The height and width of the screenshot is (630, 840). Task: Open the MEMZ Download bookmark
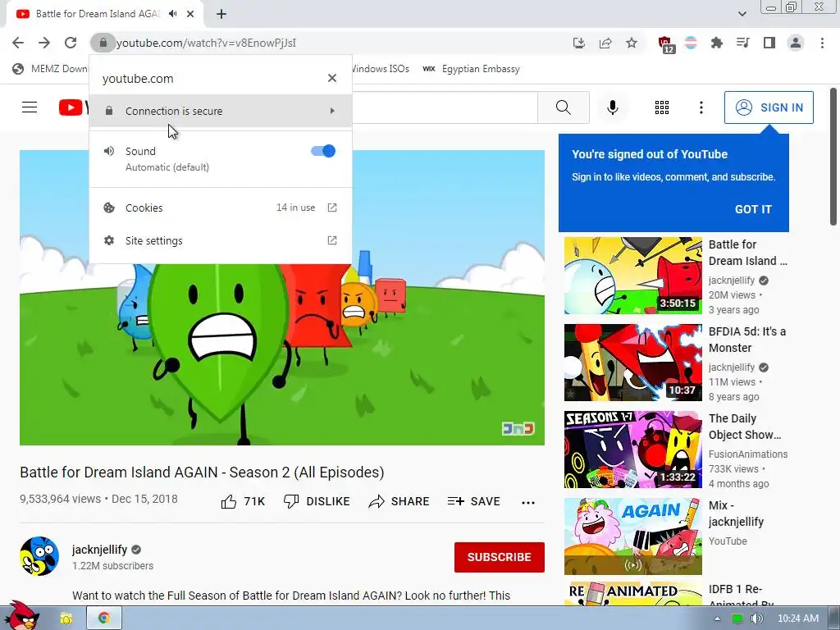49,69
